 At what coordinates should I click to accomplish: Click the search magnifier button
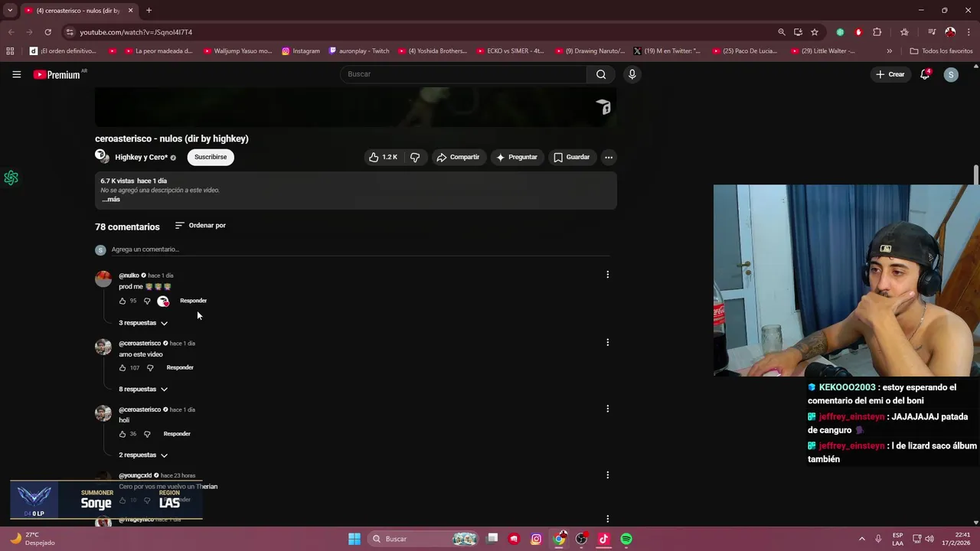(601, 74)
